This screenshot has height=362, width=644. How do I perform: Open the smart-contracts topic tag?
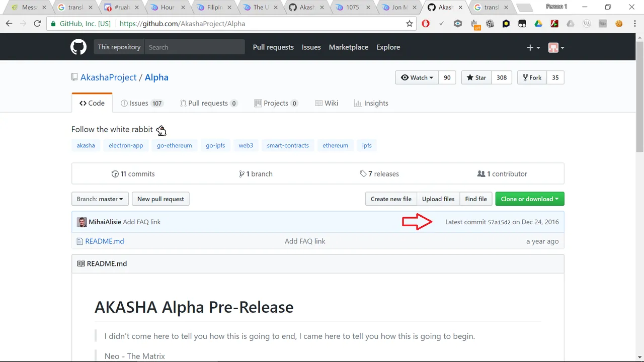point(288,145)
